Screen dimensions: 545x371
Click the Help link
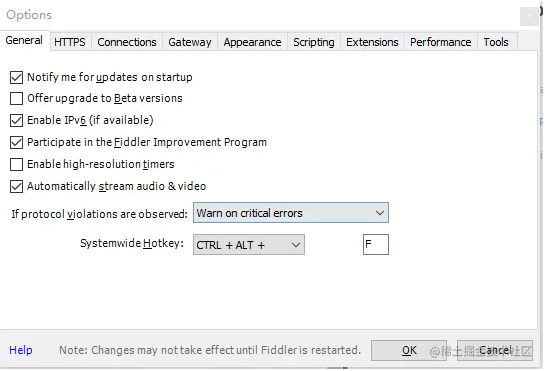click(21, 350)
